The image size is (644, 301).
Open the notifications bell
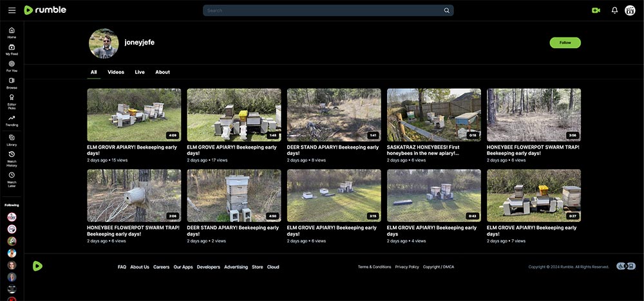click(614, 10)
